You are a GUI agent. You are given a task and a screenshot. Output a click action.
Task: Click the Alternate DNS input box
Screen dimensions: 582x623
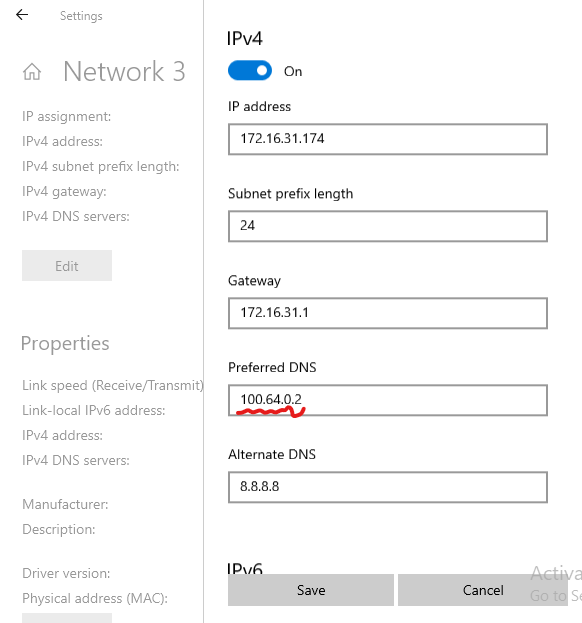388,487
